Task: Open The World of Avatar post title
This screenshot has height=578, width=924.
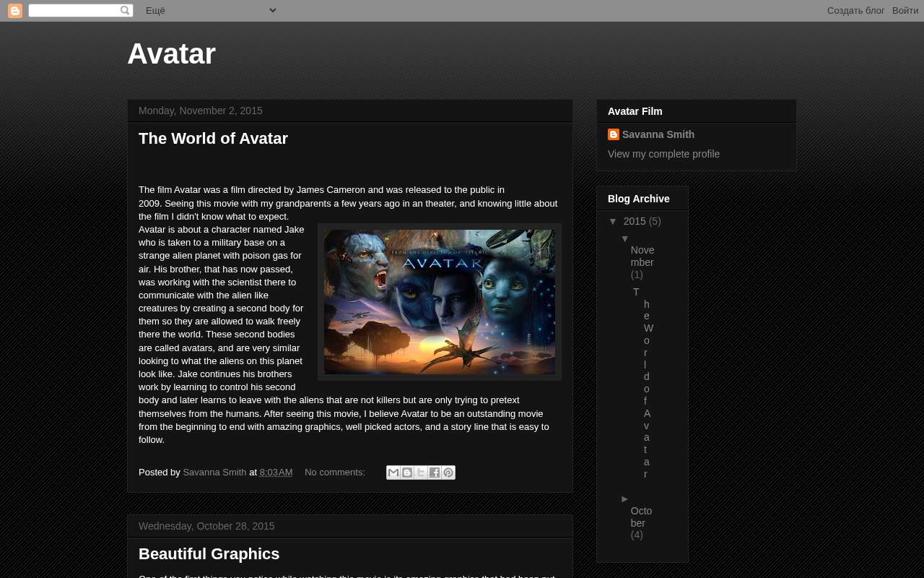Action: (213, 139)
